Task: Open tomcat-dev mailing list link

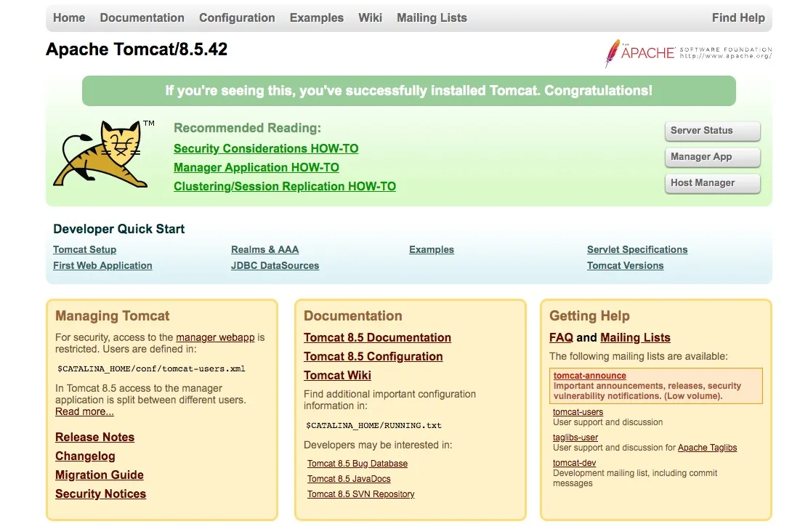Action: [574, 463]
